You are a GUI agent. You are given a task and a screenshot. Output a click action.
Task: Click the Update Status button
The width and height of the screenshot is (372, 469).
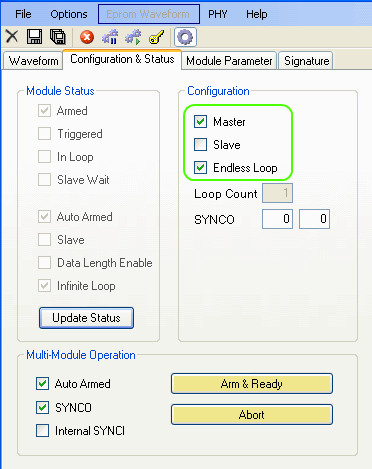click(x=86, y=318)
